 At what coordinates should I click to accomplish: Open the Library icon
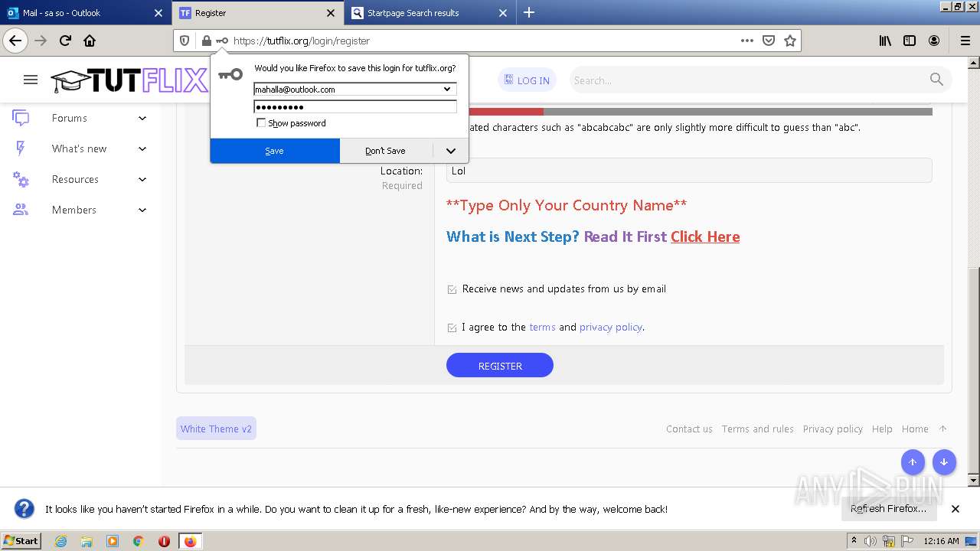tap(885, 41)
